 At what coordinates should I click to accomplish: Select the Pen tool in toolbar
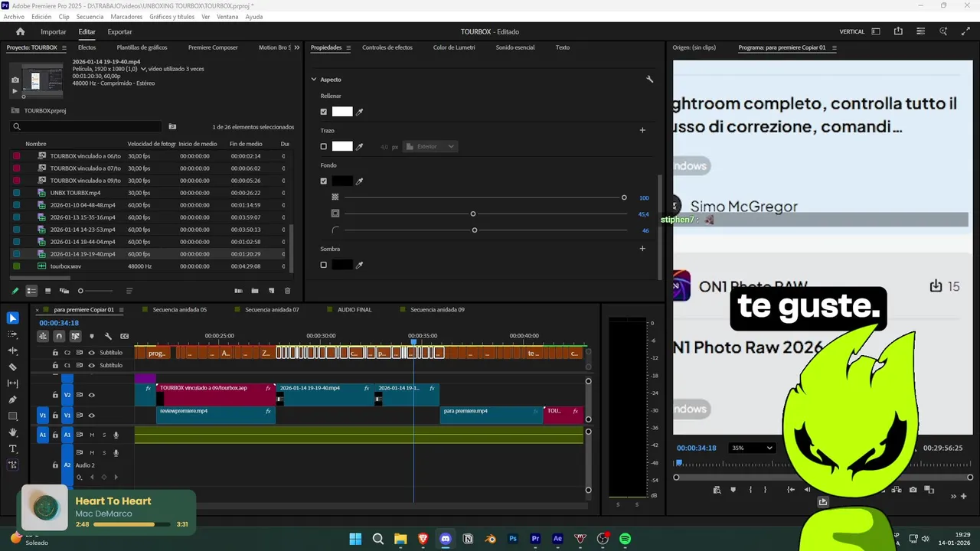(x=12, y=399)
